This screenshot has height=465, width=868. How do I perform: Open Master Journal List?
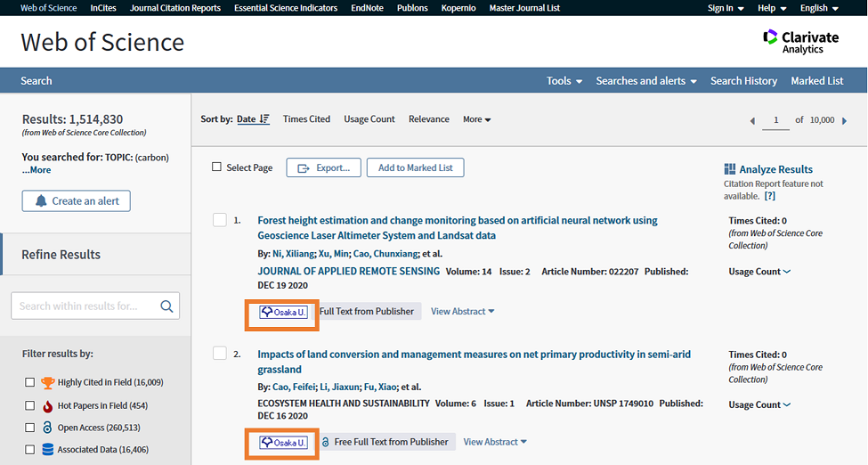pyautogui.click(x=524, y=8)
